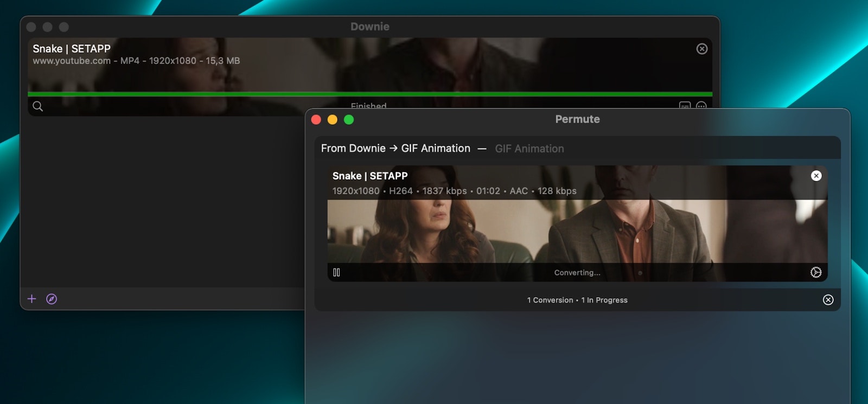This screenshot has width=868, height=404.
Task: Open conversion settings gear in Permute
Action: pyautogui.click(x=816, y=272)
